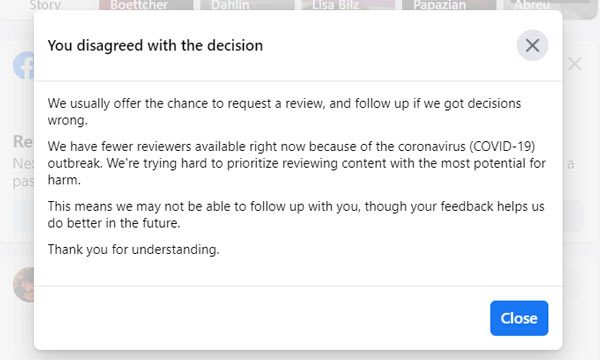Open Lisa Bilz's story card
Image resolution: width=600 pixels, height=360 pixels.
348,5
